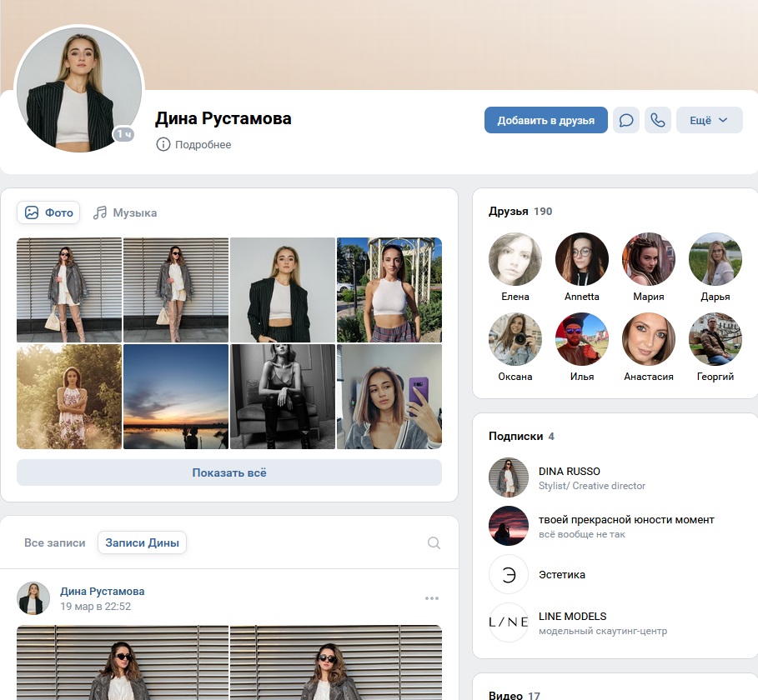This screenshot has height=700, width=758.
Task: Open LINE MODELS name link
Action: (x=572, y=617)
